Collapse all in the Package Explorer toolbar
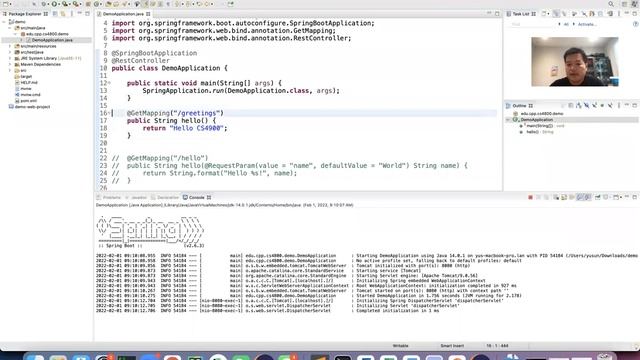Screen dimensions: 640x360 55,14
